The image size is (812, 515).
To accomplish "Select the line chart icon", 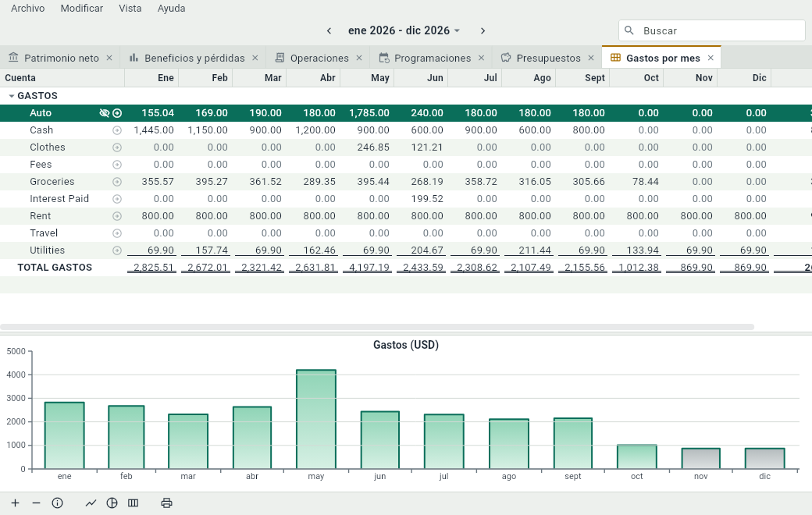I will (91, 503).
